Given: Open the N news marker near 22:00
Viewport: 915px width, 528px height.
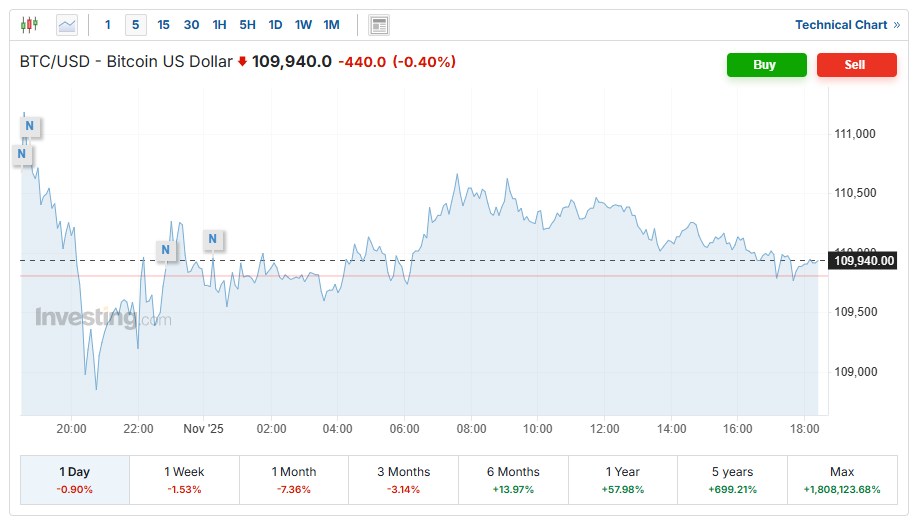Looking at the screenshot, I should click(x=166, y=249).
